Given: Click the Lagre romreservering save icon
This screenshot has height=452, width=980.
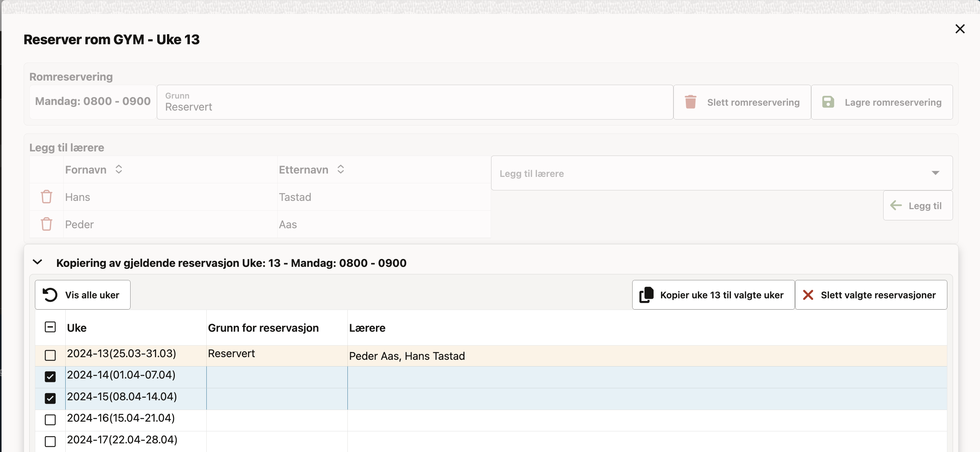Looking at the screenshot, I should click(x=828, y=102).
